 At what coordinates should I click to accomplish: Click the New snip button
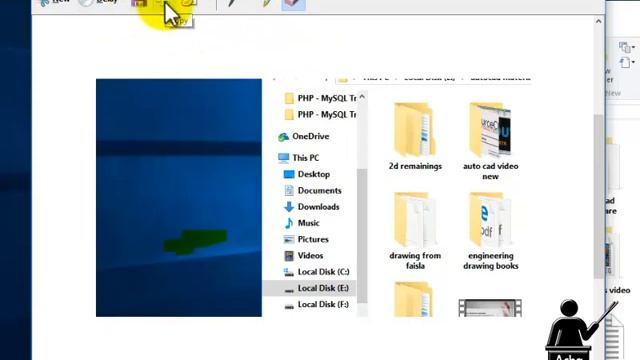54,2
